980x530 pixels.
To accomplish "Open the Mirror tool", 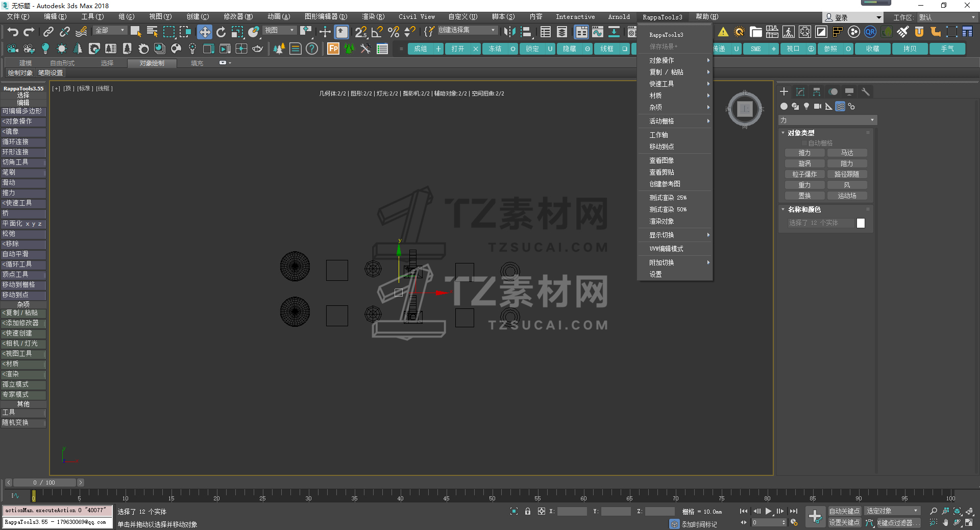I will (509, 32).
